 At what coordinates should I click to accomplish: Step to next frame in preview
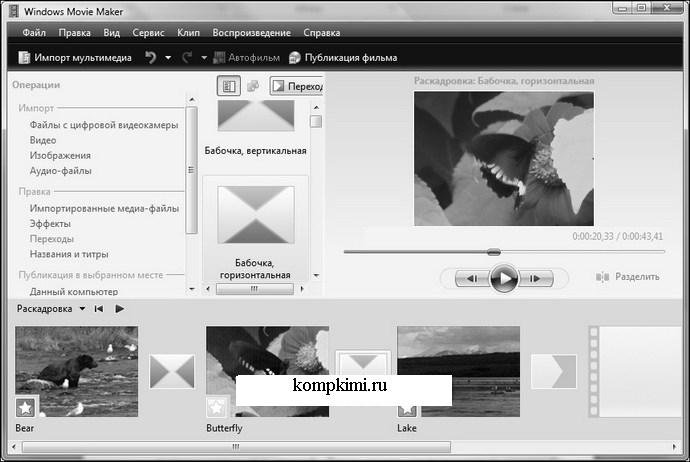pyautogui.click(x=535, y=278)
